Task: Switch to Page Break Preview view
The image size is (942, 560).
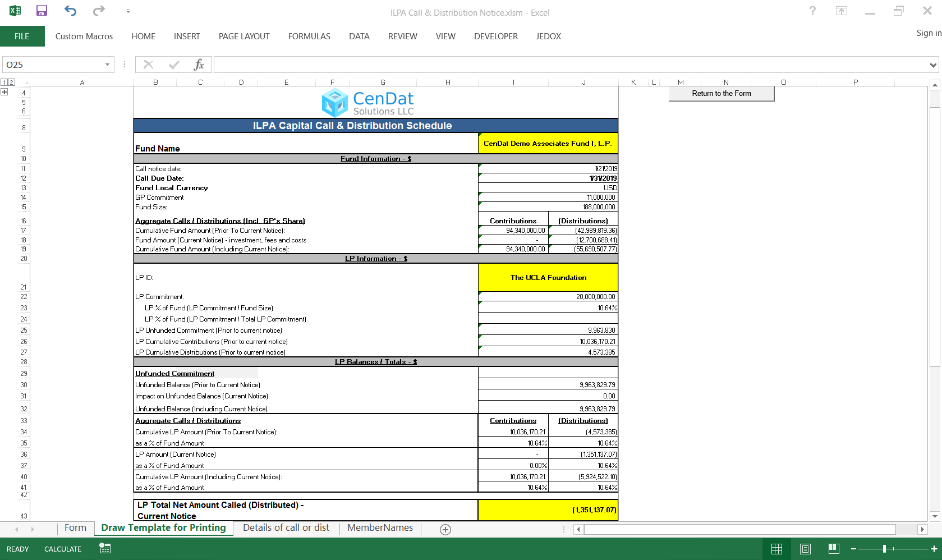Action: coord(834,549)
